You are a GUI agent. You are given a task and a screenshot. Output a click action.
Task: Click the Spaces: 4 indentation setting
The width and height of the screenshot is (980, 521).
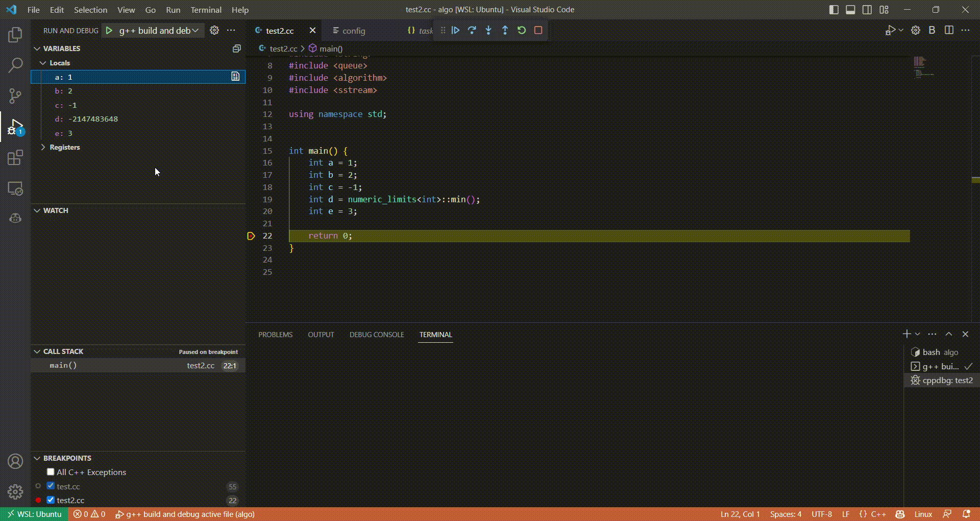point(785,514)
